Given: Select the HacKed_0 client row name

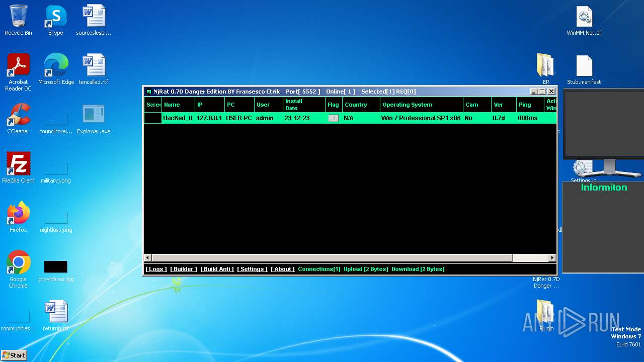Looking at the screenshot, I should 178,118.
